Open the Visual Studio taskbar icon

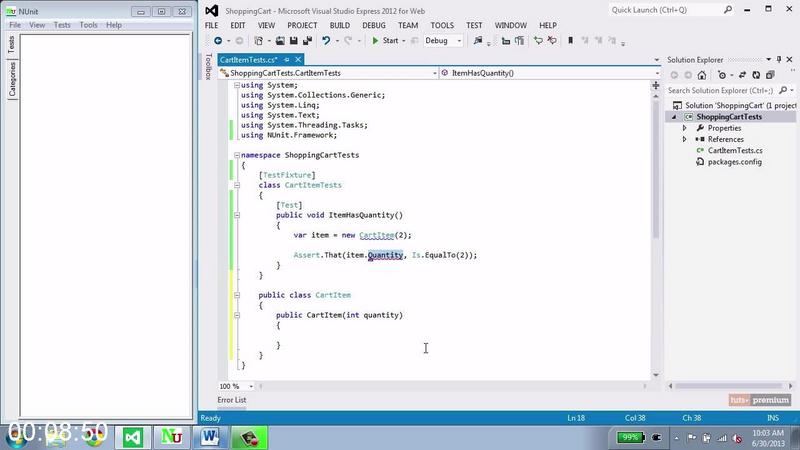[133, 437]
